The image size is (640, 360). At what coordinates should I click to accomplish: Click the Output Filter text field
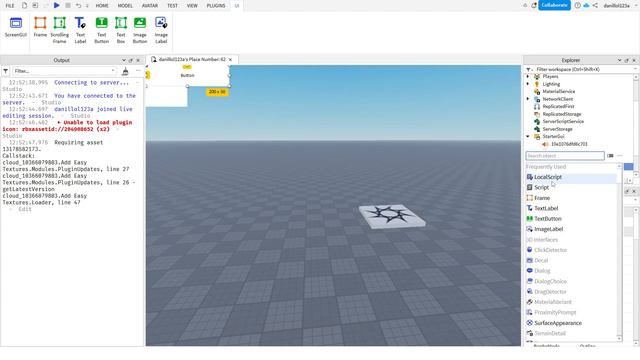[x=64, y=71]
